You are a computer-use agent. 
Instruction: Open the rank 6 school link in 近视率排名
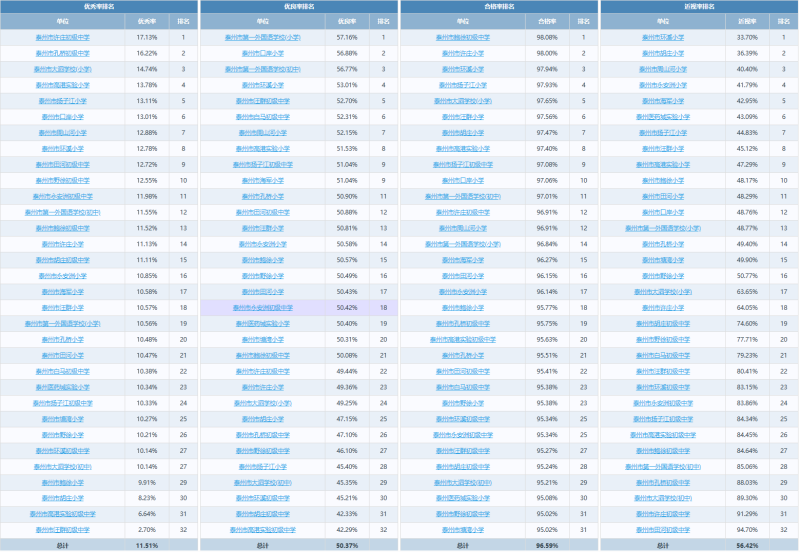(x=663, y=117)
